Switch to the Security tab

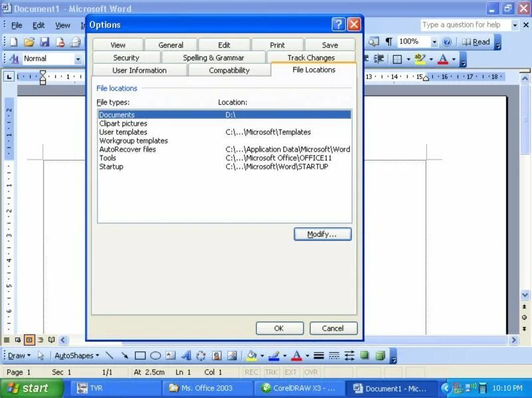point(126,58)
